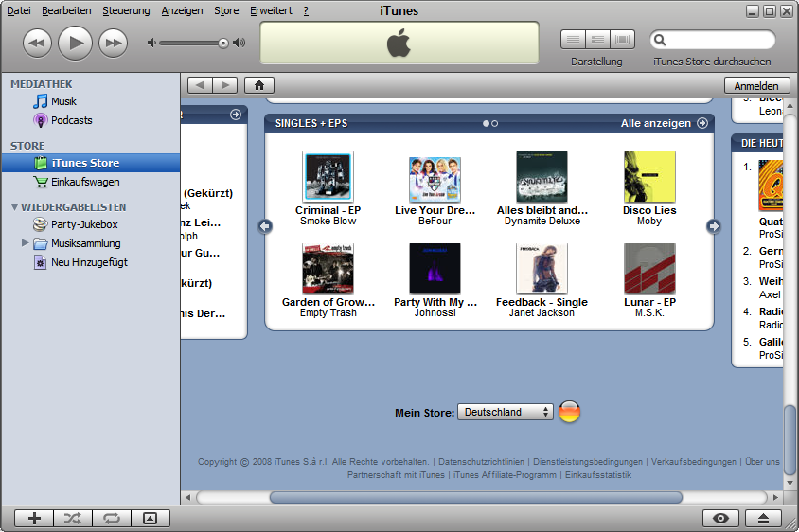Open the Datenschutzrichtlinien link

pos(483,462)
